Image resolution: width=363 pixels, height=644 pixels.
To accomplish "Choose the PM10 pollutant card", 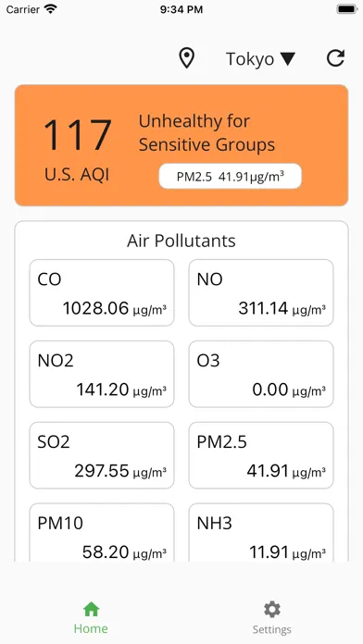I will coord(102,532).
